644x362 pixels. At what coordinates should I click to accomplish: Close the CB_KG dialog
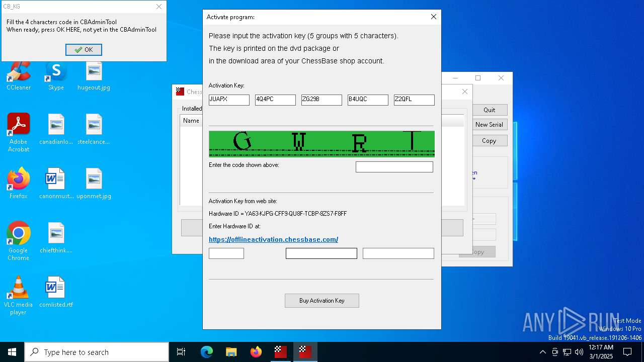(x=159, y=7)
